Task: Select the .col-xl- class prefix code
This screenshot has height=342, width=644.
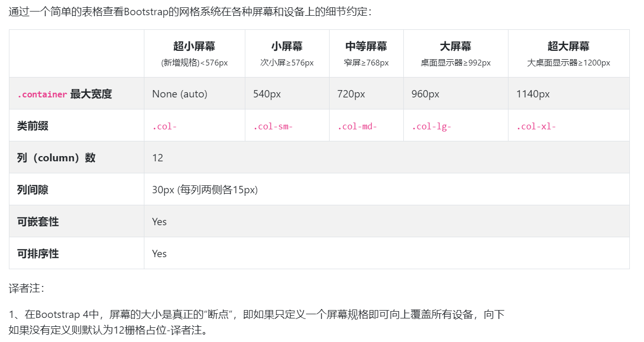Action: (536, 127)
